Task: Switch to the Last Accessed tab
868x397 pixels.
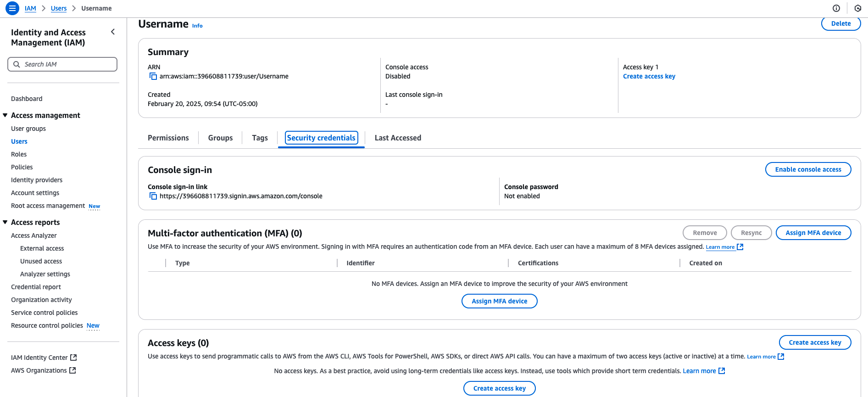Action: [398, 138]
